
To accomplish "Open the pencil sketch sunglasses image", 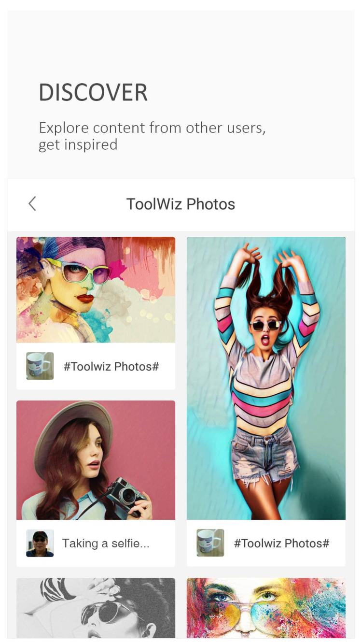I will [96, 608].
